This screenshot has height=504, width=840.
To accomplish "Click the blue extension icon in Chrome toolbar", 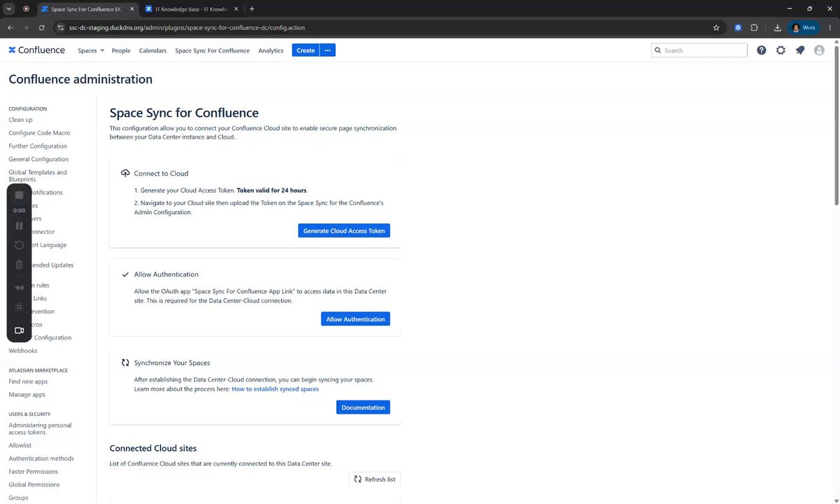I will tap(738, 28).
